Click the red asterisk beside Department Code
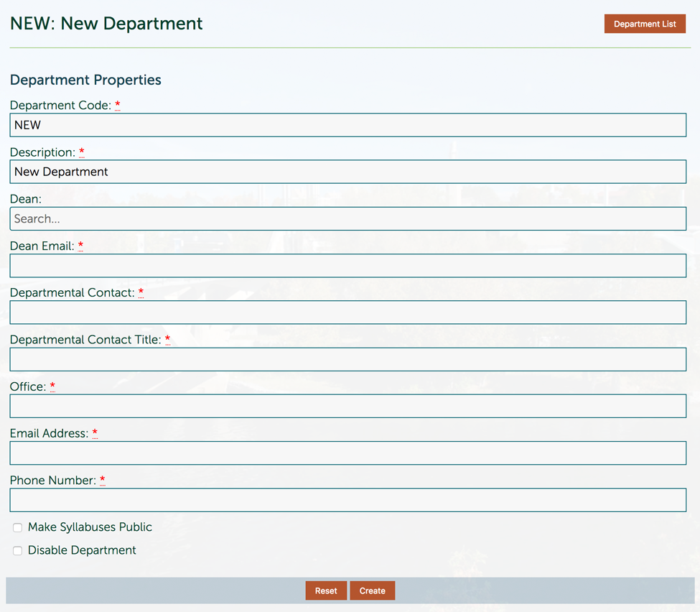The height and width of the screenshot is (612, 700). [118, 105]
